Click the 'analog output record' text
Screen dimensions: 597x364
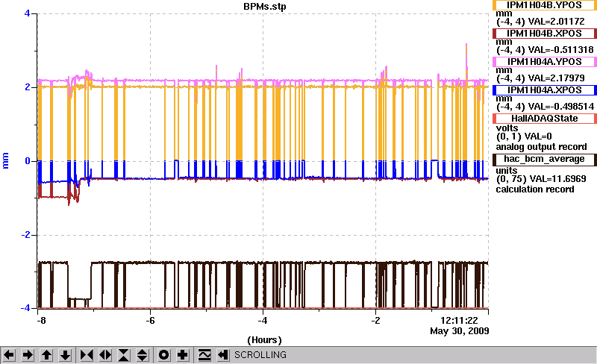pos(541,147)
